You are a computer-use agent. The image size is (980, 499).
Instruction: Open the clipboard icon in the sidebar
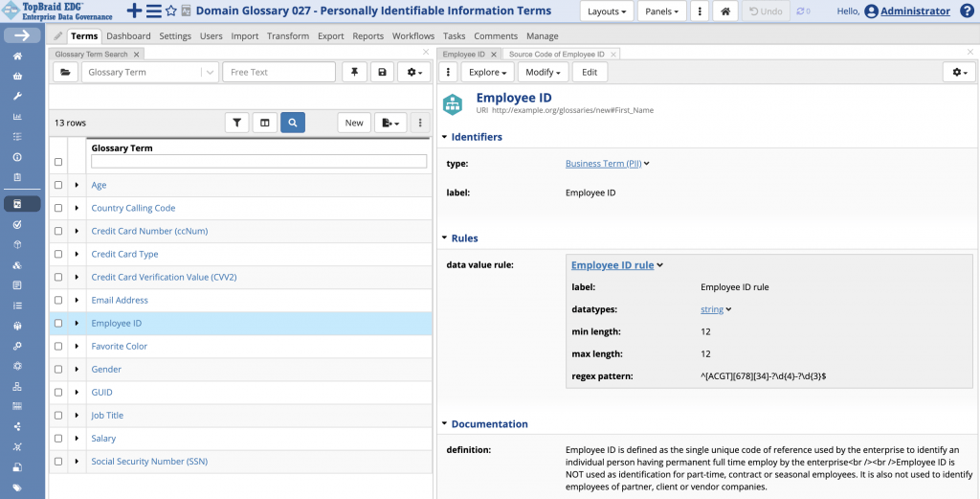click(x=17, y=177)
